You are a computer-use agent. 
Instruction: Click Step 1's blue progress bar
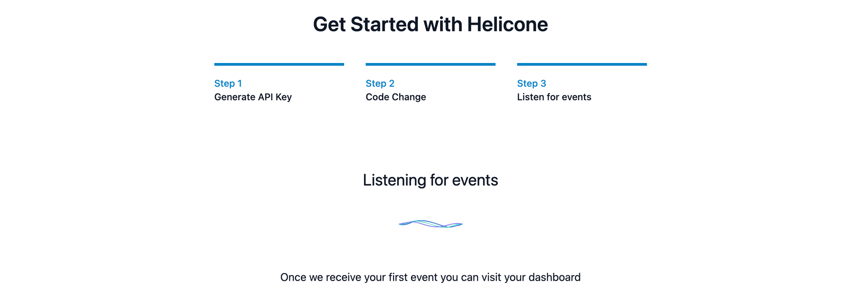coord(279,64)
